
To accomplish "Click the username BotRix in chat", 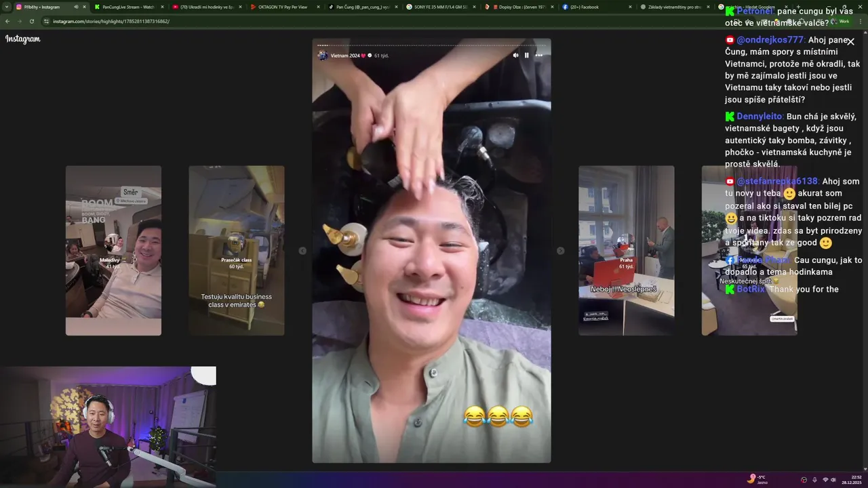I will click(x=751, y=289).
